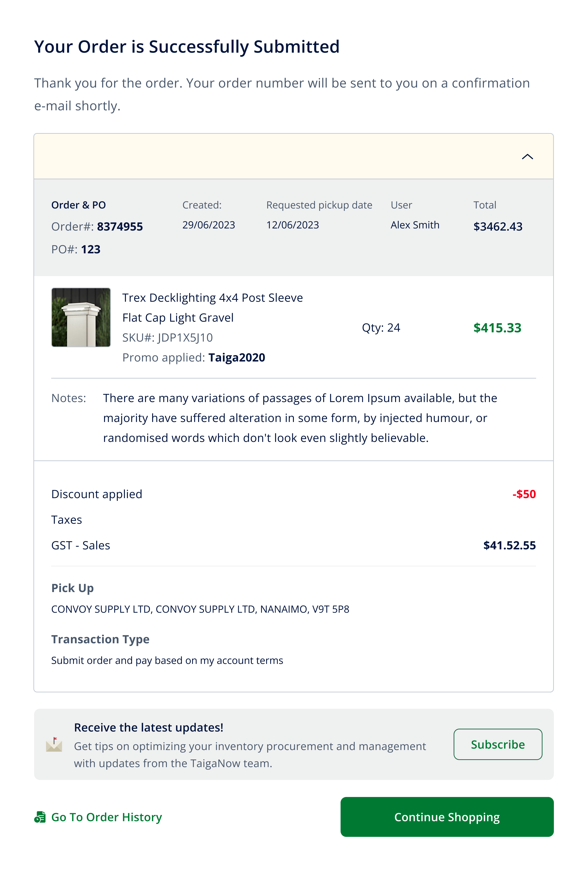The width and height of the screenshot is (588, 871).
Task: Click the GST sales tax amount
Action: [x=509, y=545]
